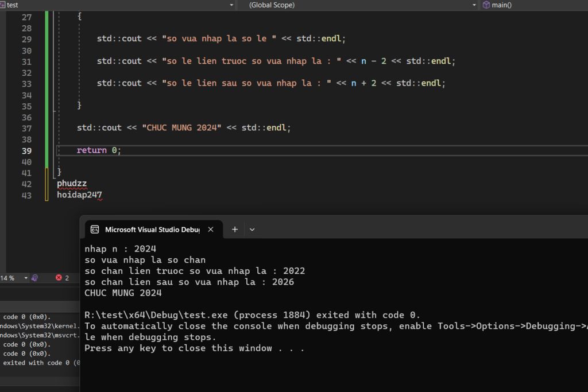
Task: Click output line containing System32\kernel
Action: click(40, 326)
